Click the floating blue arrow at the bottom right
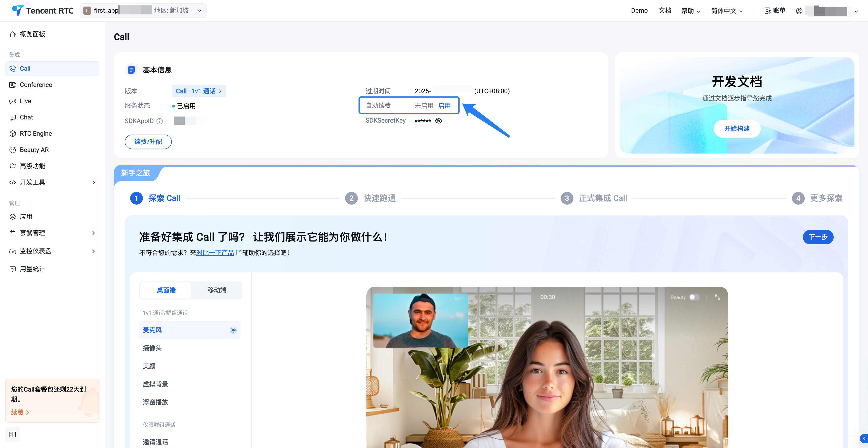 (864, 439)
